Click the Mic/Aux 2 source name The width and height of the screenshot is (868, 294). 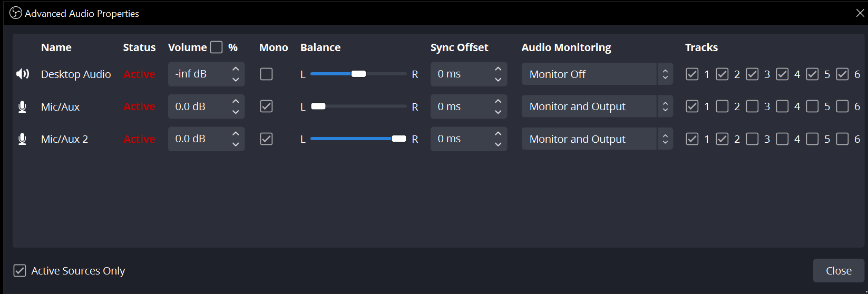coord(64,139)
